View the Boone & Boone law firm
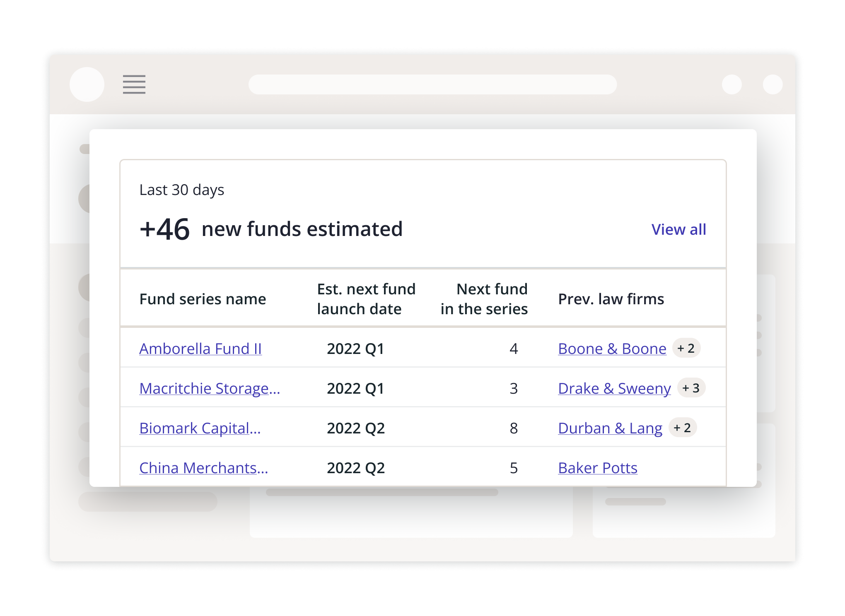This screenshot has width=845, height=616. [612, 349]
